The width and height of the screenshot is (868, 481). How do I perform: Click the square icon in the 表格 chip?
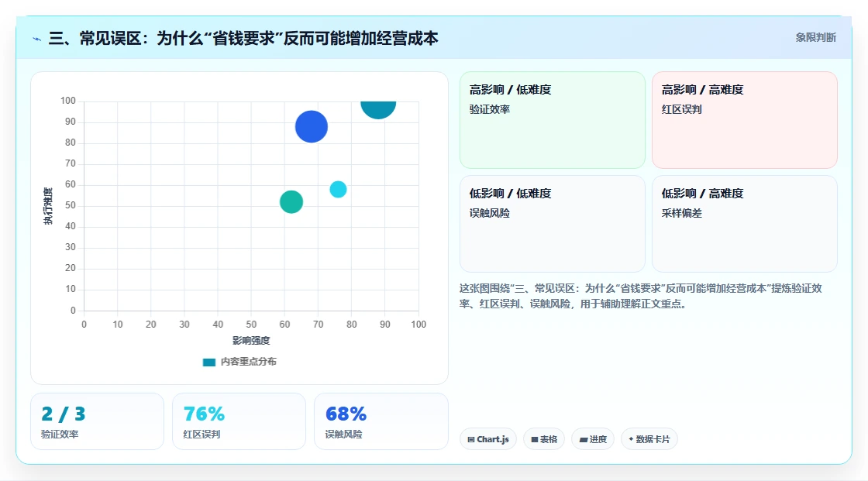pos(535,439)
